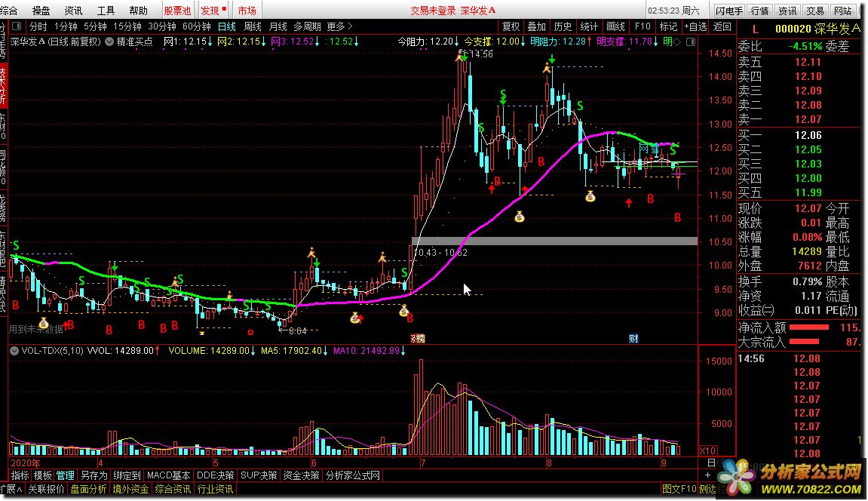Click the 返回 toolbar item
Image resolution: width=868 pixels, height=501 pixels.
(722, 26)
